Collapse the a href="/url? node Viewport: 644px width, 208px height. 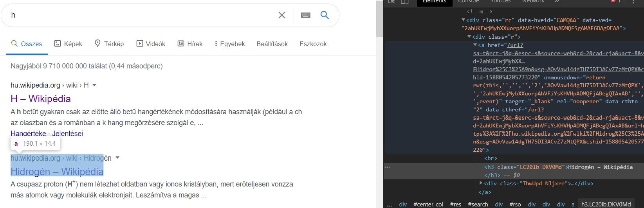coord(475,45)
